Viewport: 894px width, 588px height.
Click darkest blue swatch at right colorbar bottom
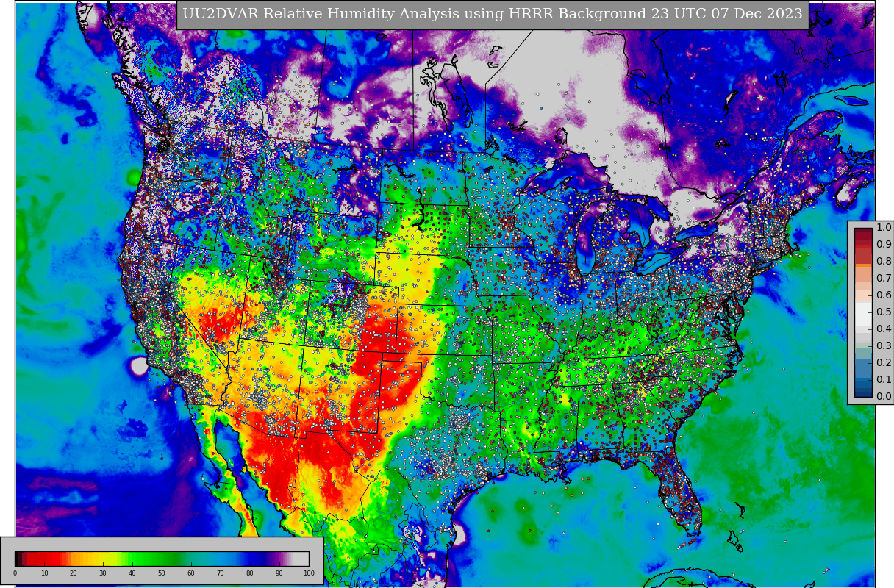(863, 392)
